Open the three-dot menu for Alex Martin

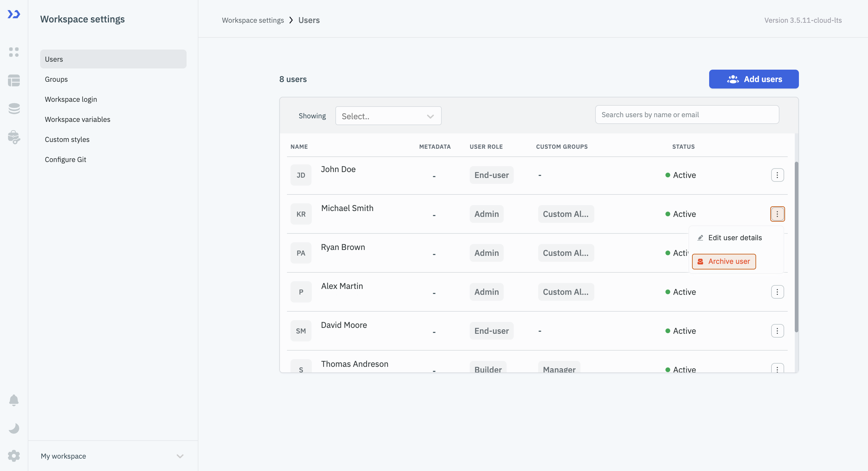pos(777,292)
